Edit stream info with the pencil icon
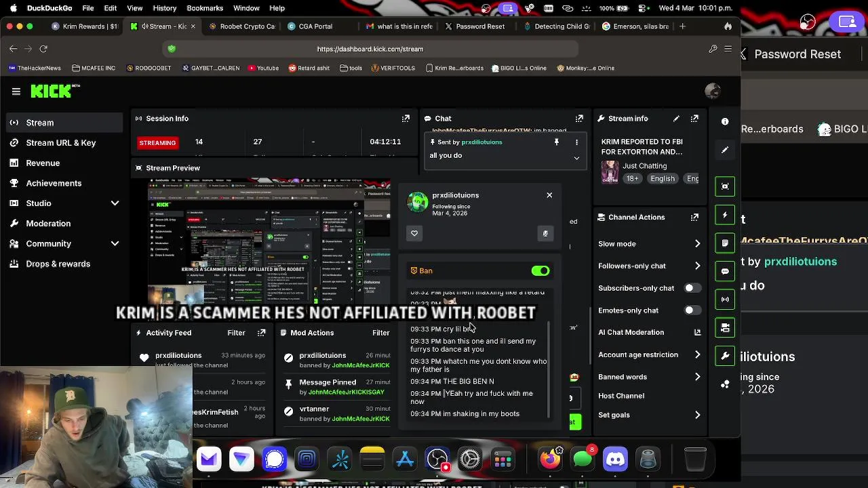The image size is (868, 488). tap(676, 118)
